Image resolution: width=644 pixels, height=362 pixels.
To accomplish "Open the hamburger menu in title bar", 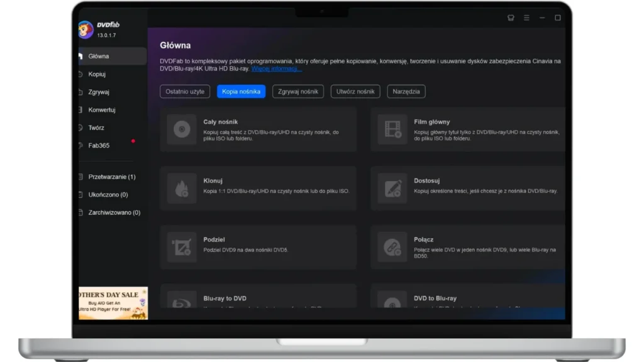I will (x=526, y=18).
